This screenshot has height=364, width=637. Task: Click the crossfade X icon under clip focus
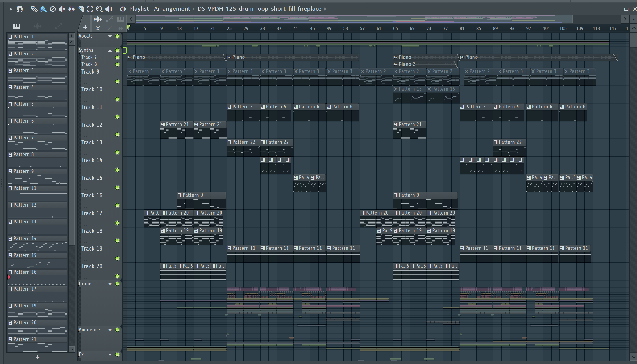click(x=98, y=28)
